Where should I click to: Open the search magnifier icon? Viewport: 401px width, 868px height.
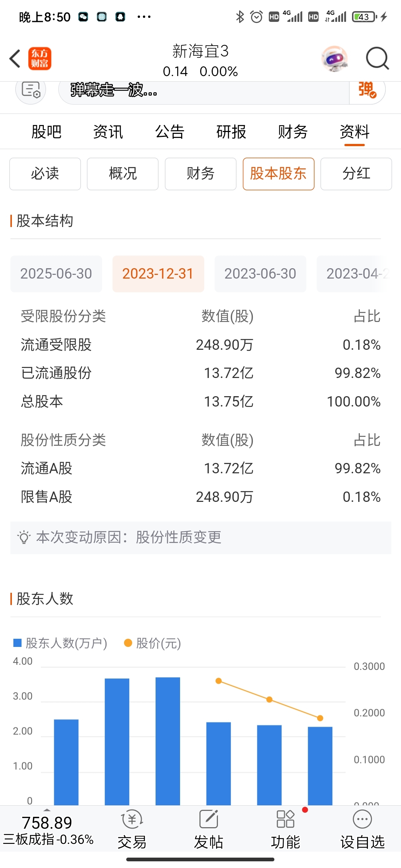tap(377, 58)
